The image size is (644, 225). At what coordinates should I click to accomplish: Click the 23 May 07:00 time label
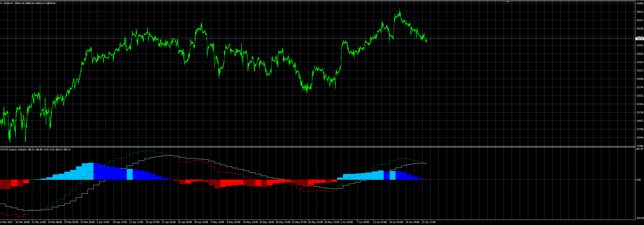299,222
